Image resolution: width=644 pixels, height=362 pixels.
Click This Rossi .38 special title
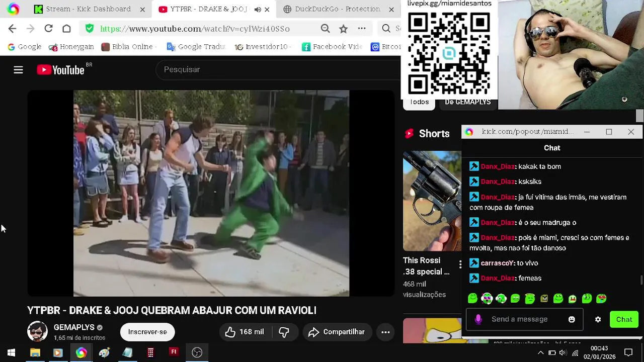click(x=426, y=266)
